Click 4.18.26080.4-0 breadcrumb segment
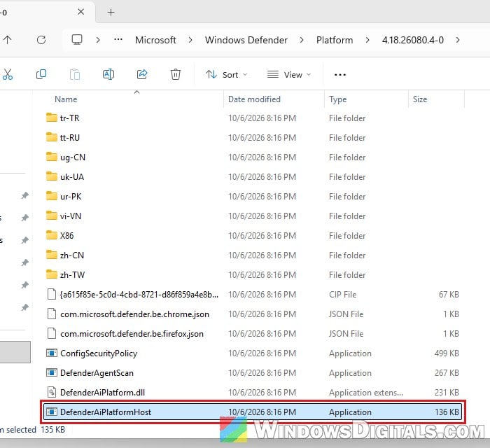This screenshot has width=490, height=448. coord(413,40)
